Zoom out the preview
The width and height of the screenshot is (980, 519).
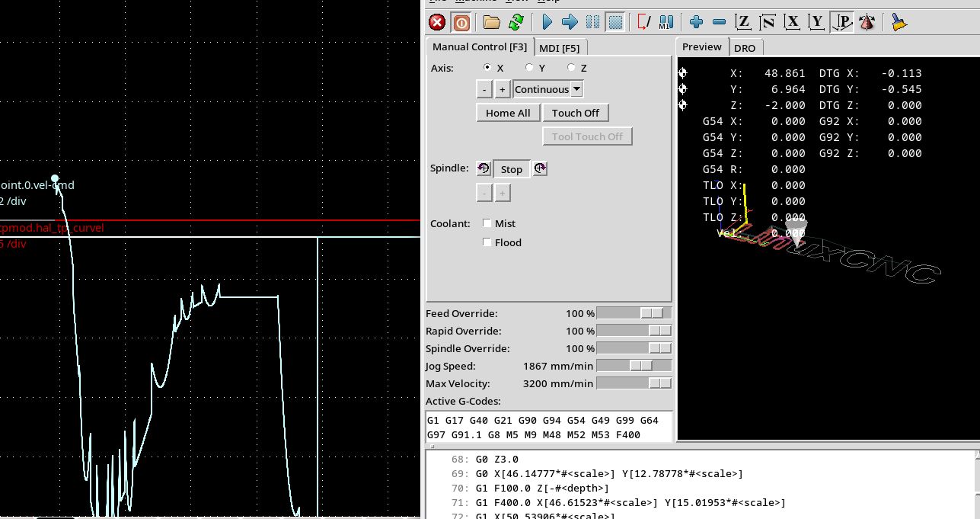click(719, 22)
